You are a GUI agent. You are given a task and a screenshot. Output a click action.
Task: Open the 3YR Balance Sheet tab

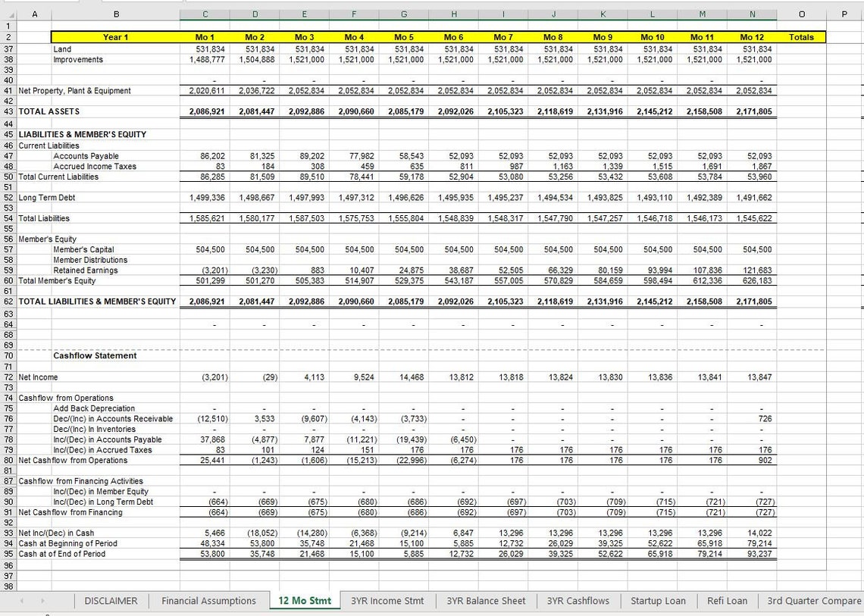click(x=485, y=600)
